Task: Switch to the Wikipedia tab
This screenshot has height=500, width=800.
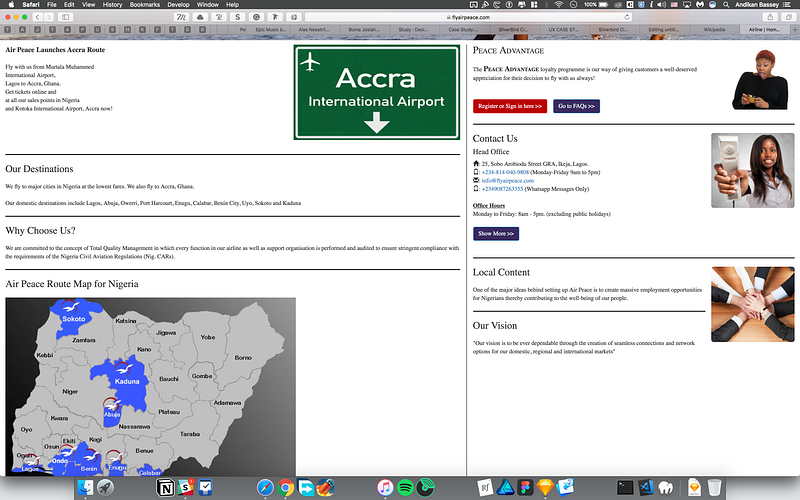Action: coord(714,30)
